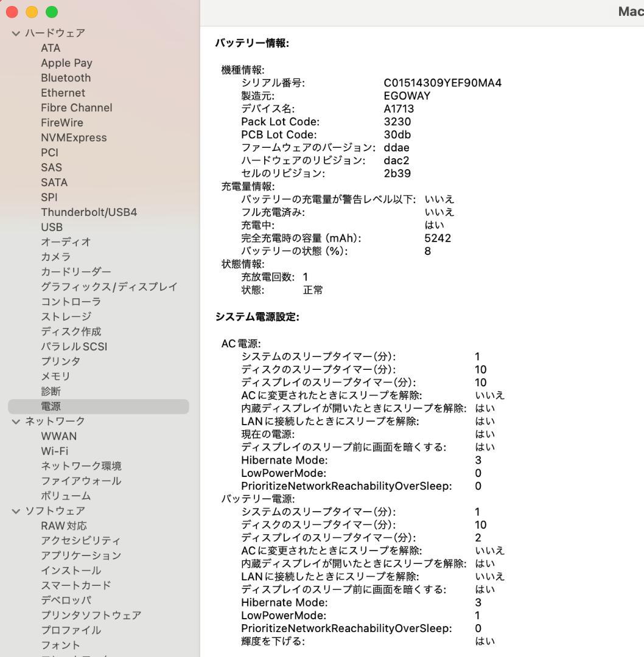Open Fibre Channel in the sidebar

(76, 108)
